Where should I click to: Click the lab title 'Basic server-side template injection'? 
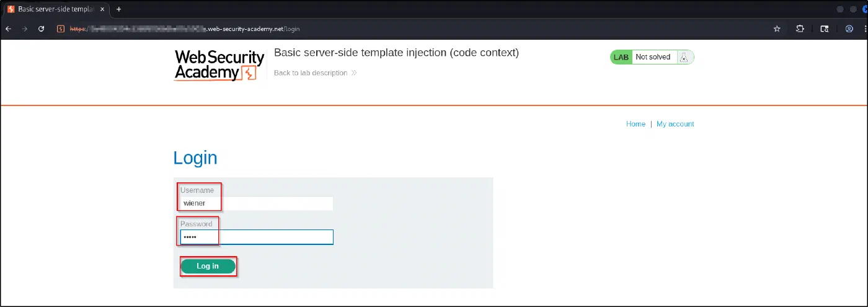pos(396,53)
